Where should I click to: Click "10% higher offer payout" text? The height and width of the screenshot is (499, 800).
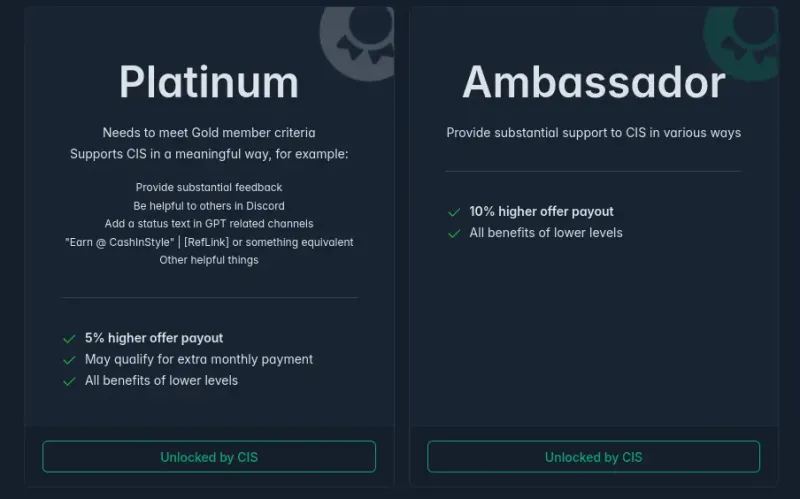coord(541,211)
